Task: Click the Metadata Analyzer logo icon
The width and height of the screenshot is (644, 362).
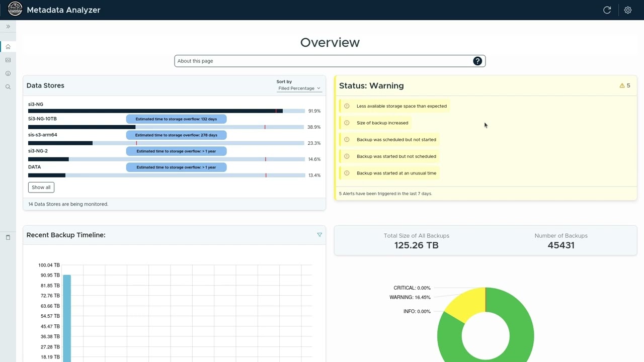Action: 15,9
